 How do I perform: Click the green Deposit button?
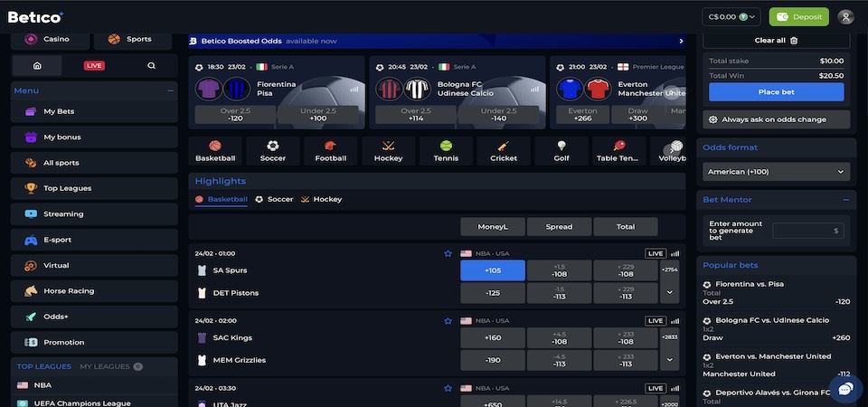pos(798,16)
